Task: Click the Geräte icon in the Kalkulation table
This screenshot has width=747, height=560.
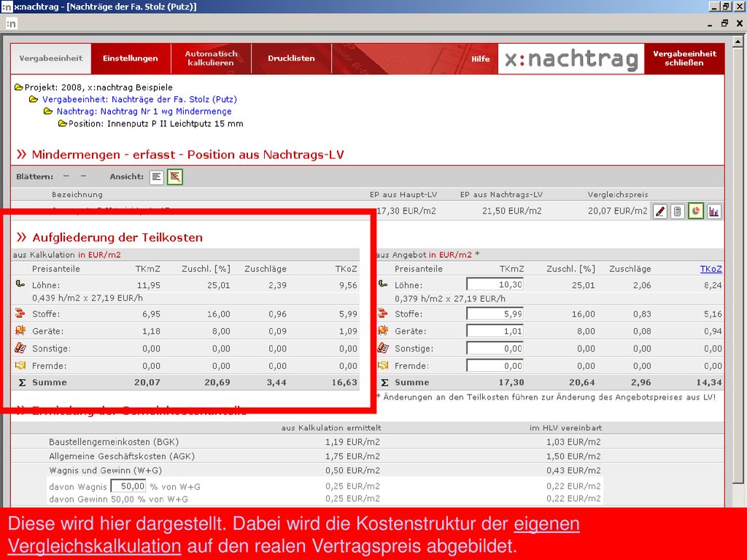Action: (20, 330)
